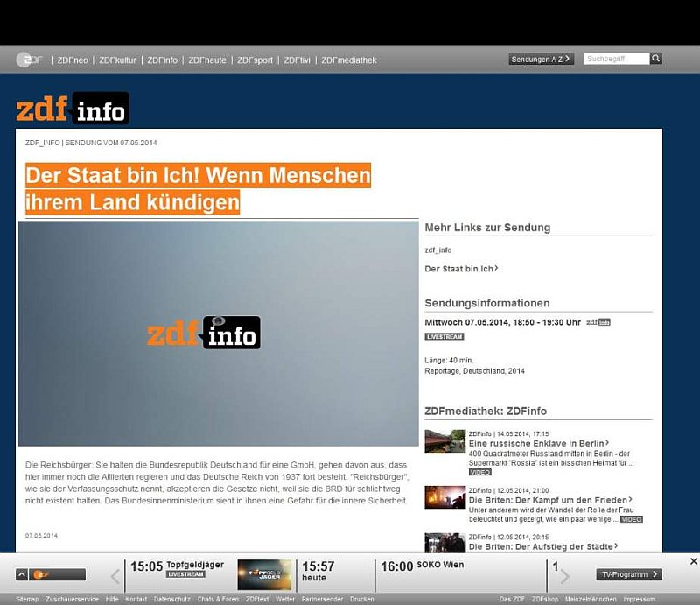Click the ZDF logo in top navigation

tap(31, 60)
